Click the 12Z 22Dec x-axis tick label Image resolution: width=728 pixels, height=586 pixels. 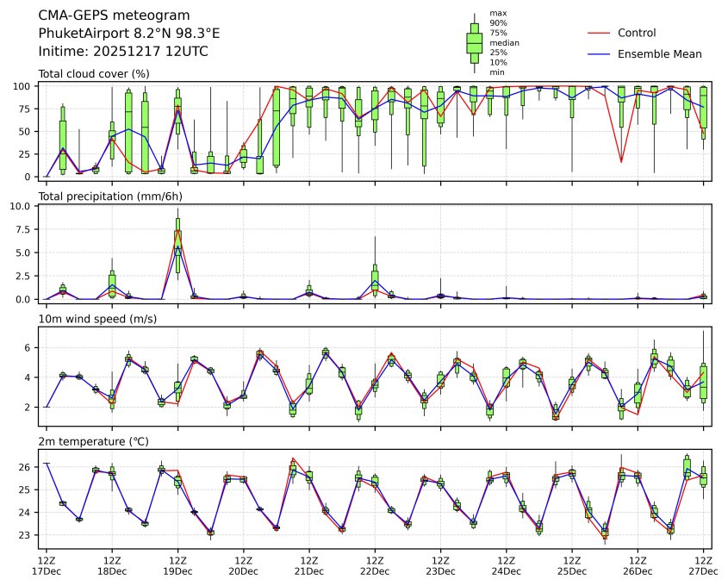click(375, 565)
